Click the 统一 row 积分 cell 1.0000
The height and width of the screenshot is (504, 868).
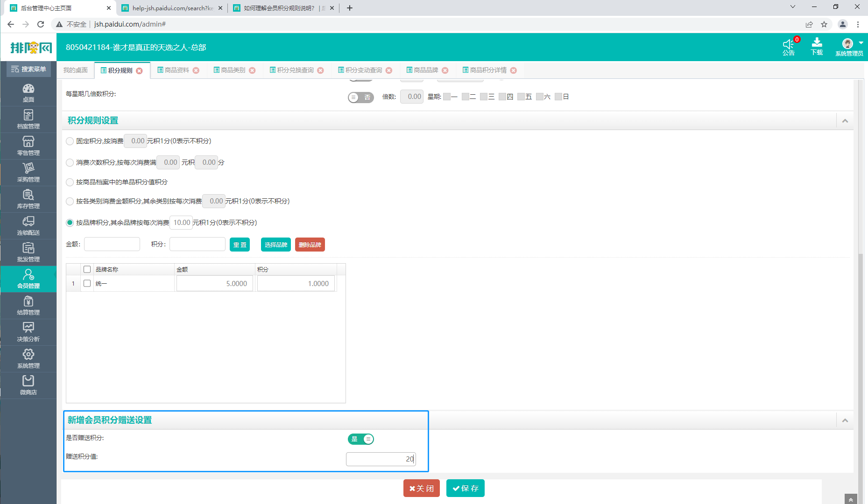pyautogui.click(x=296, y=283)
